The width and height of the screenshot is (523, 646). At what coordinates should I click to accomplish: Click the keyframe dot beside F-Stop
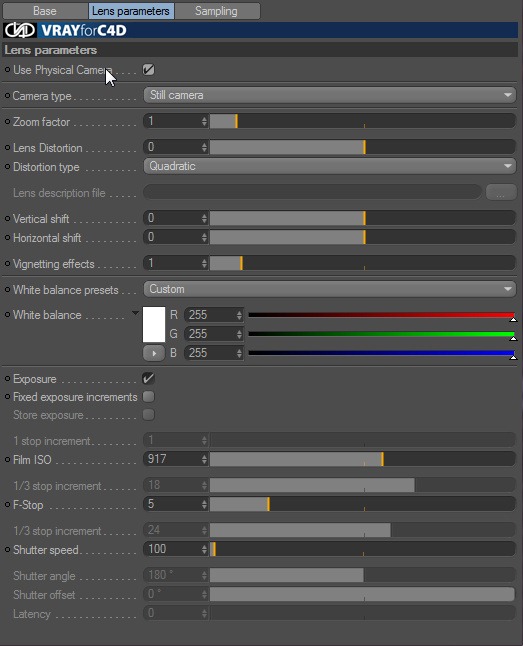pyautogui.click(x=7, y=504)
